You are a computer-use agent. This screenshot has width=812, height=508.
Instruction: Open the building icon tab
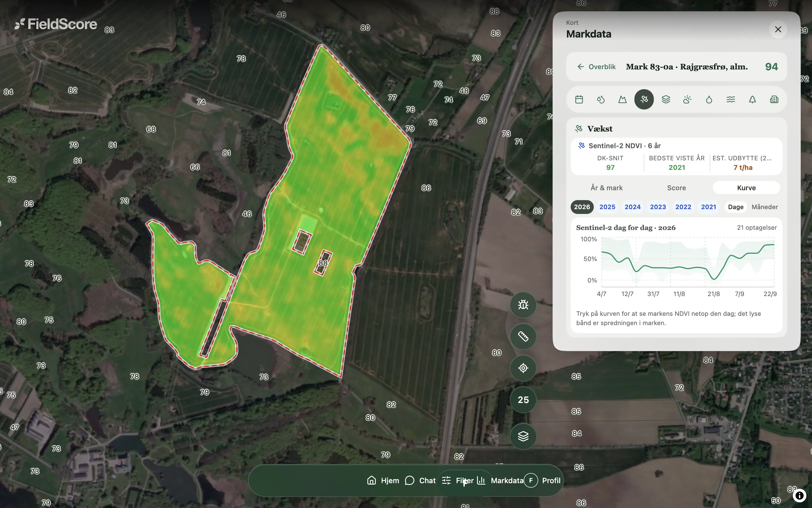click(774, 99)
